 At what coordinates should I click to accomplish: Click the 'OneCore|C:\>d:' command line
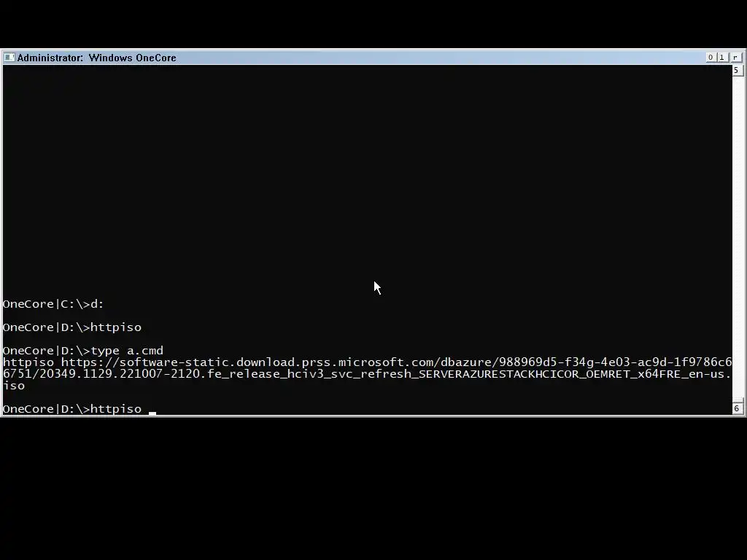53,304
